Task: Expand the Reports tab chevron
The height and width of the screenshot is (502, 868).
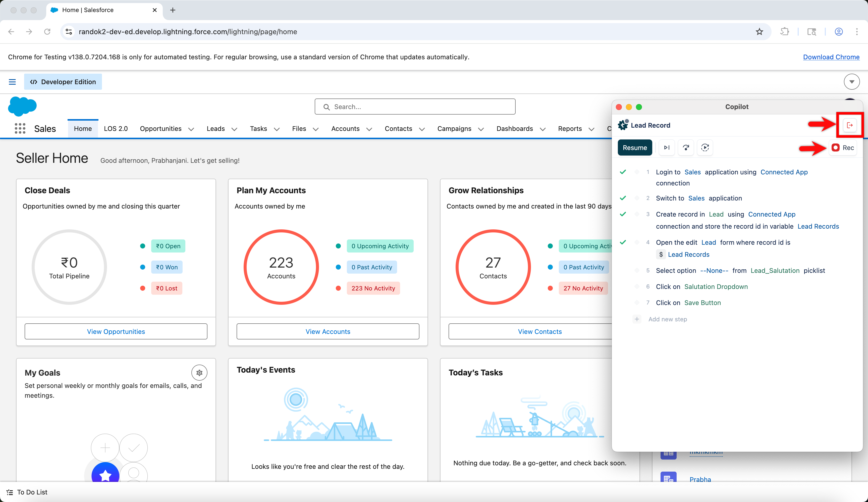Action: pyautogui.click(x=591, y=129)
